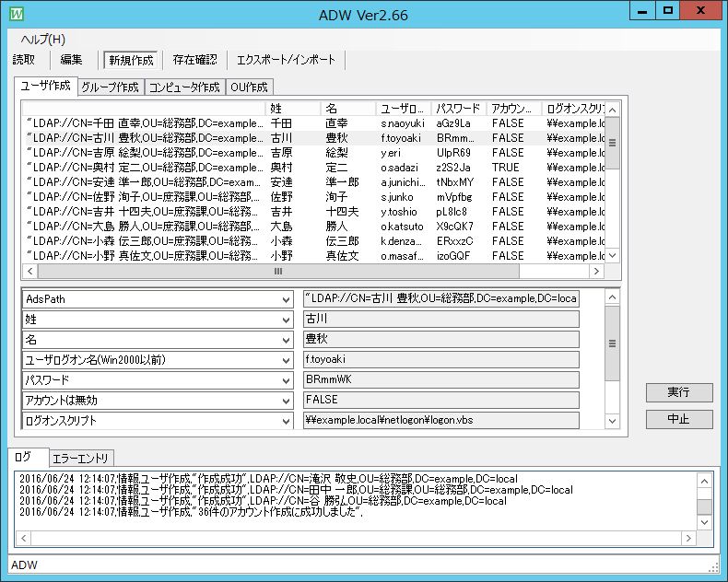This screenshot has width=728, height=582.
Task: Click the FALSE account-disabled value field
Action: pyautogui.click(x=441, y=400)
